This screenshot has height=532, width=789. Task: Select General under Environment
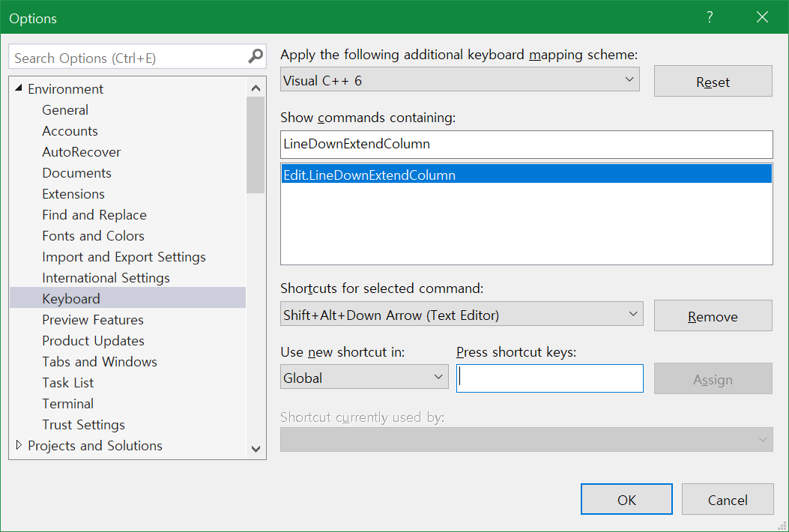point(65,109)
